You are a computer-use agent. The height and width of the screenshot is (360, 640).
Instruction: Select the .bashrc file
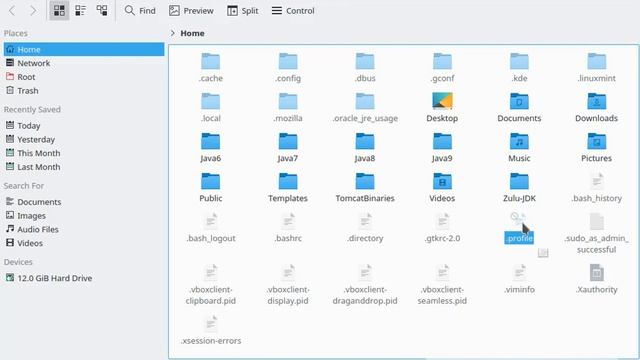coord(288,228)
